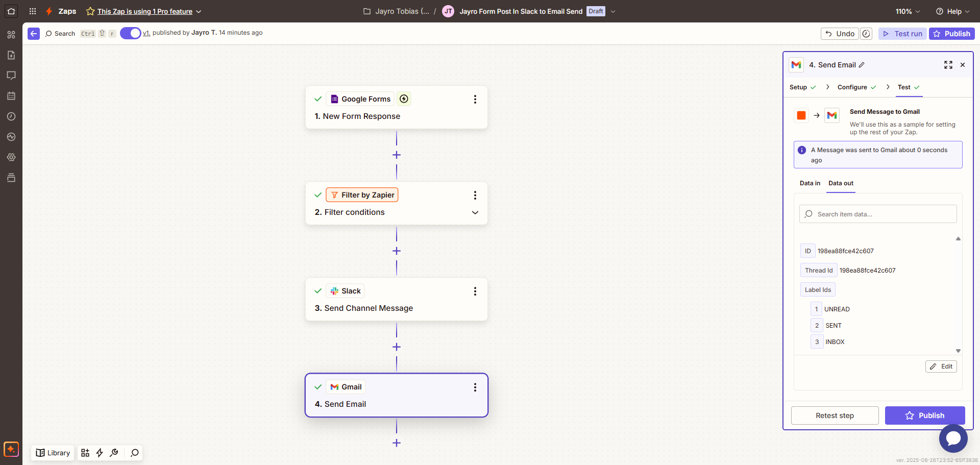980x465 pixels.
Task: Click the Retest step button
Action: point(835,415)
